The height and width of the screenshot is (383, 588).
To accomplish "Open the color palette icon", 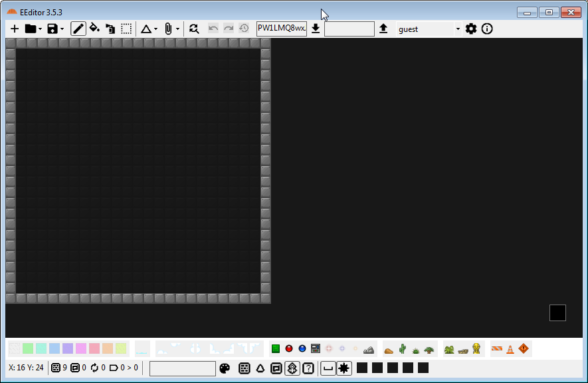I will (x=225, y=368).
